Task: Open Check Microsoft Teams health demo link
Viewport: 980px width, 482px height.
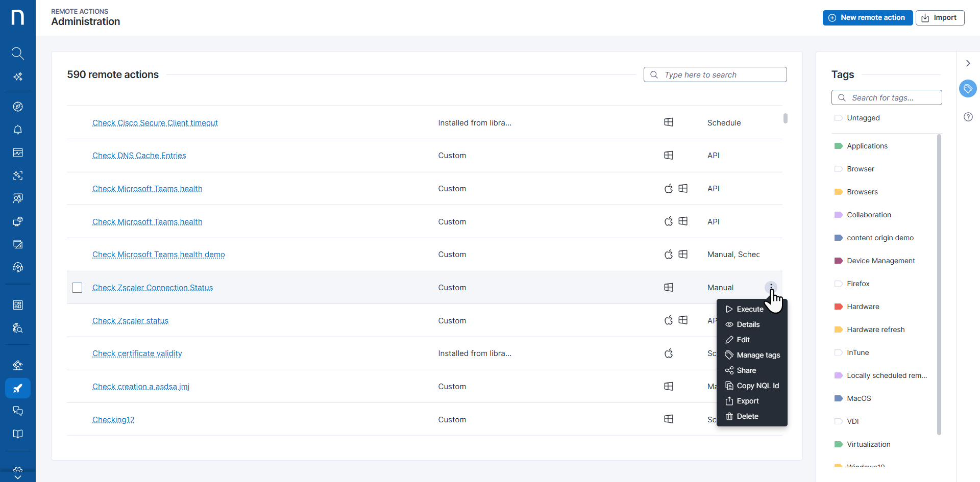Action: pos(158,255)
